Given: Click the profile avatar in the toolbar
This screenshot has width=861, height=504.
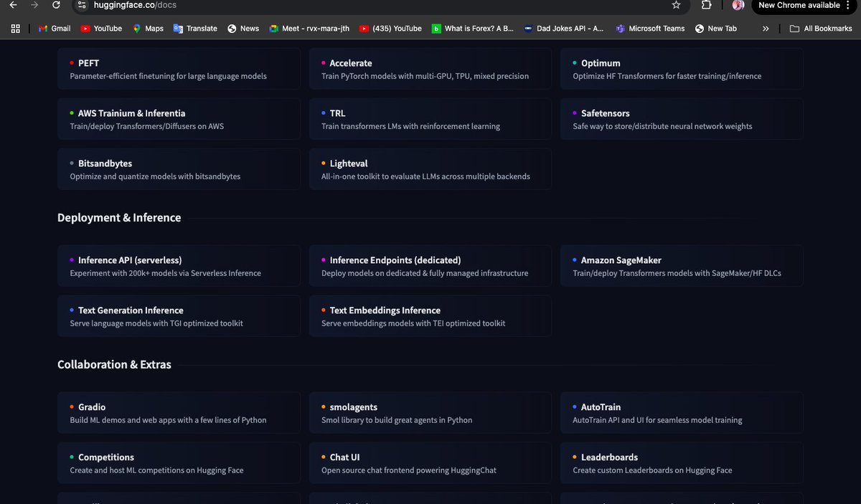Looking at the screenshot, I should click(x=738, y=6).
